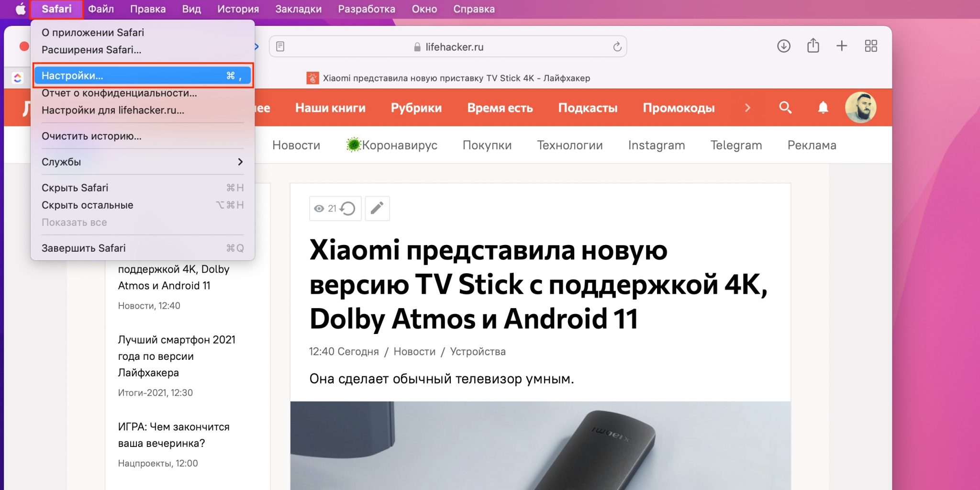Expand the Службы submenu
Screen dimensions: 980x490
143,162
